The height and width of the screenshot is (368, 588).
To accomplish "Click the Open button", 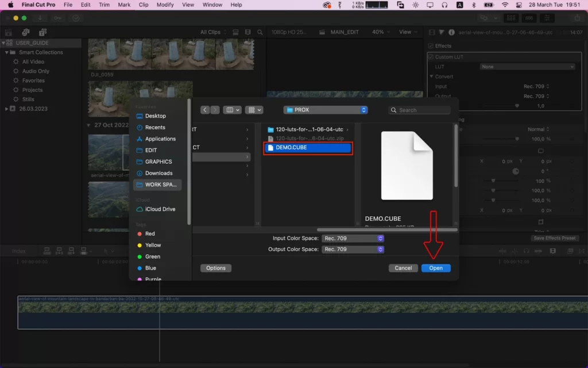I will 436,268.
